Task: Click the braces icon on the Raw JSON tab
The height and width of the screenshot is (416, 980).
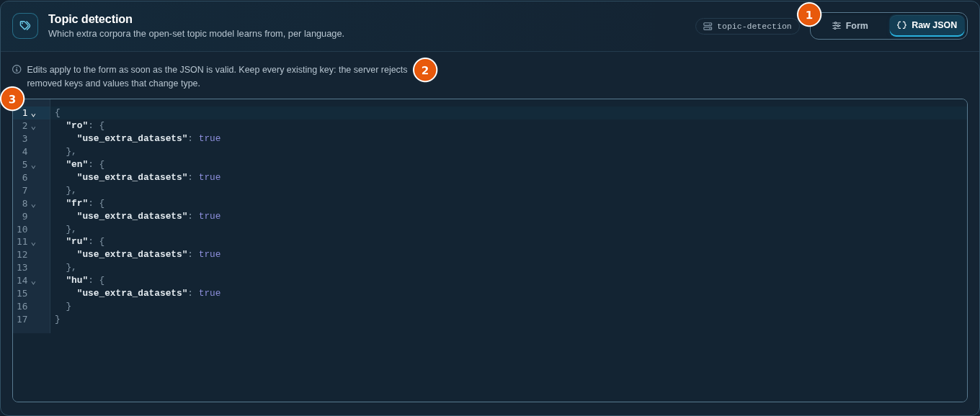Action: [x=901, y=25]
